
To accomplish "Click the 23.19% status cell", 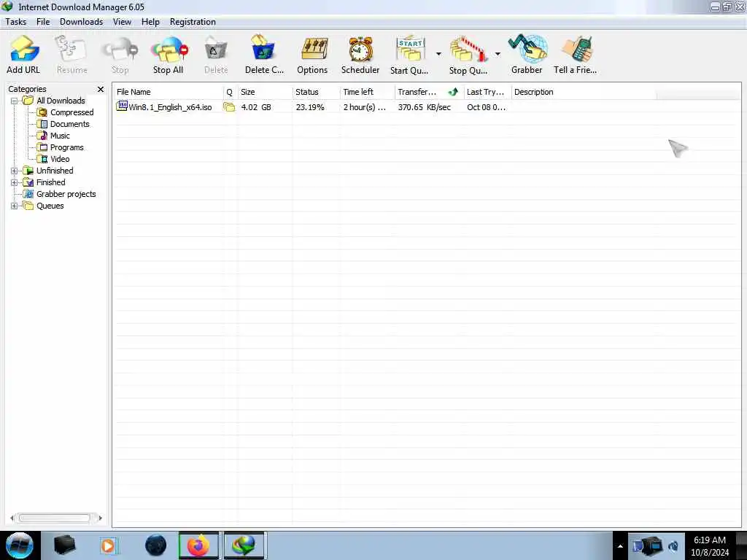I will click(x=309, y=107).
